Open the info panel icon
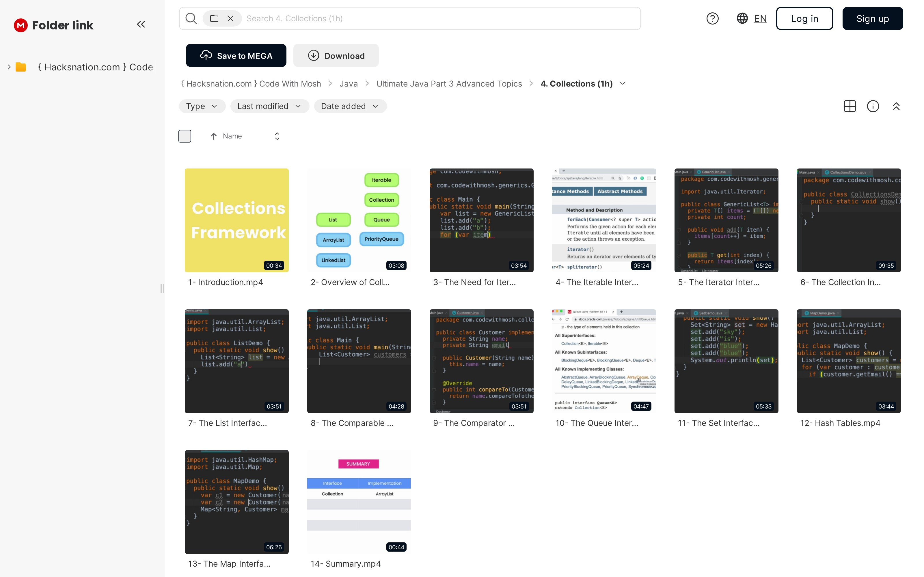 [x=873, y=106]
